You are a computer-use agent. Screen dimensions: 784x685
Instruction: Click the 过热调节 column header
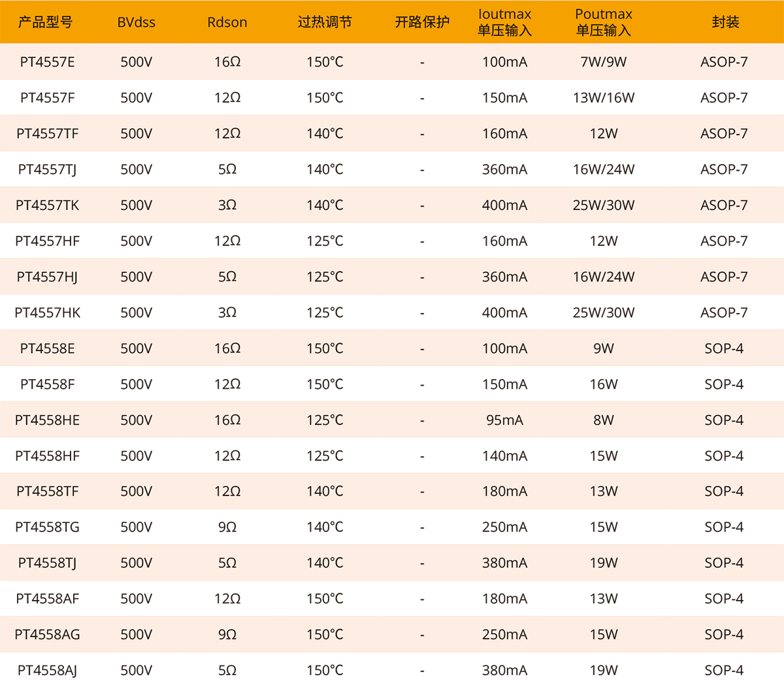(325, 22)
